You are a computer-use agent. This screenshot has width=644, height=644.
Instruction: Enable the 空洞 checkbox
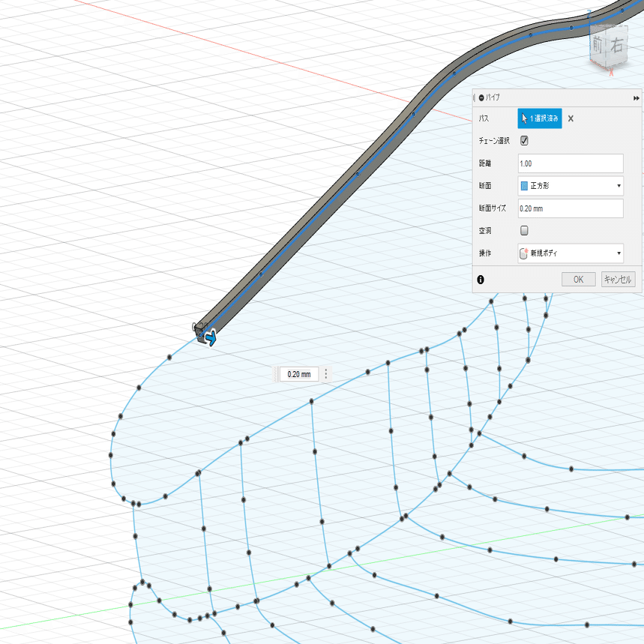coord(524,230)
